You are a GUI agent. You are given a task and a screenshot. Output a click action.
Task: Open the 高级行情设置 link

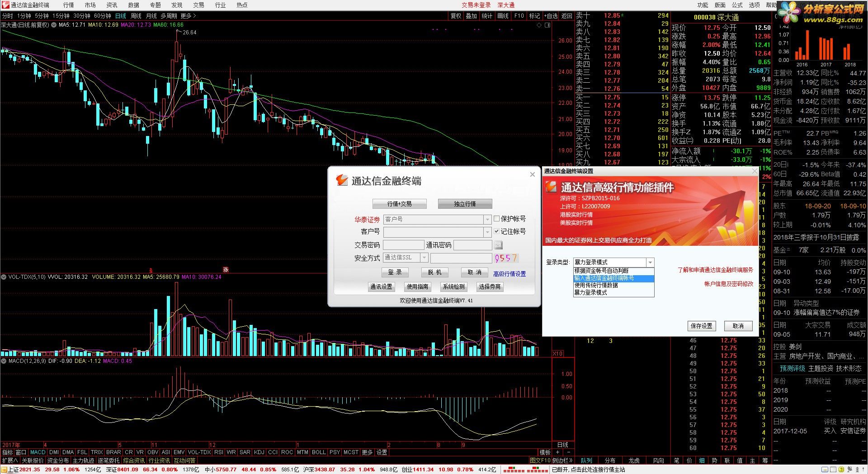(509, 274)
